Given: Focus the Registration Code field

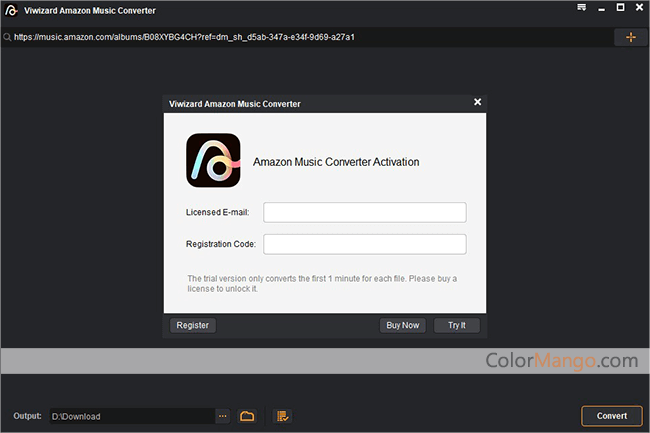Looking at the screenshot, I should coord(365,244).
